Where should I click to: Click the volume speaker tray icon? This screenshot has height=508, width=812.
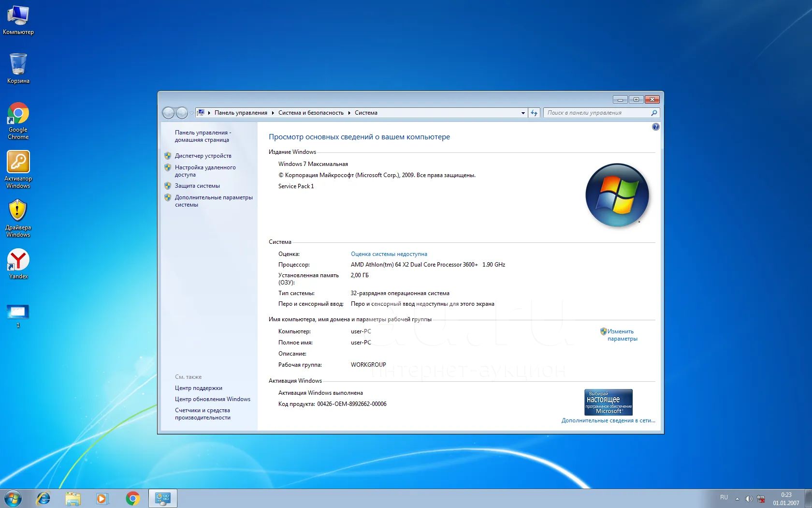tap(749, 499)
